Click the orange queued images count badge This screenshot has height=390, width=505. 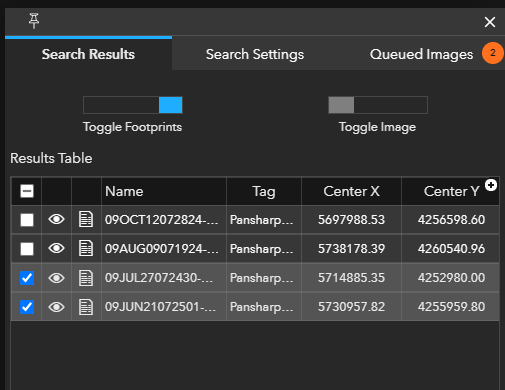click(x=493, y=53)
